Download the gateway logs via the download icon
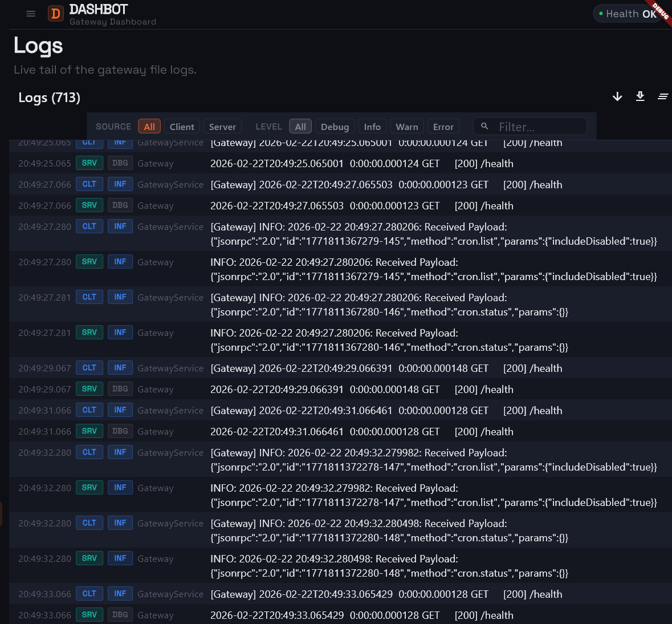Image resolution: width=672 pixels, height=624 pixels. pyautogui.click(x=640, y=97)
